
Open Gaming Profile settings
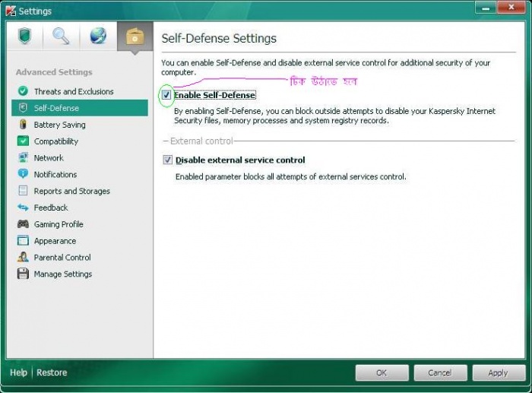pyautogui.click(x=80, y=224)
